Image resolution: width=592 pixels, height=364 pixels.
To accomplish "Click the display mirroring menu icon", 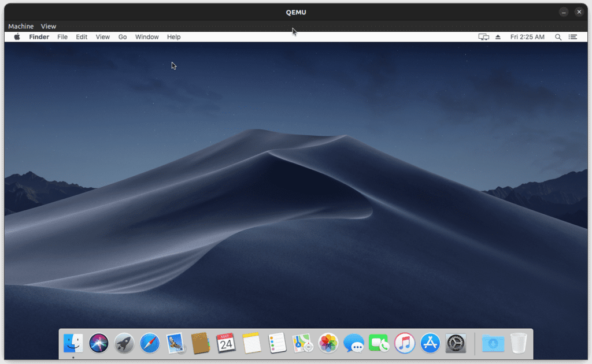I will click(x=484, y=37).
